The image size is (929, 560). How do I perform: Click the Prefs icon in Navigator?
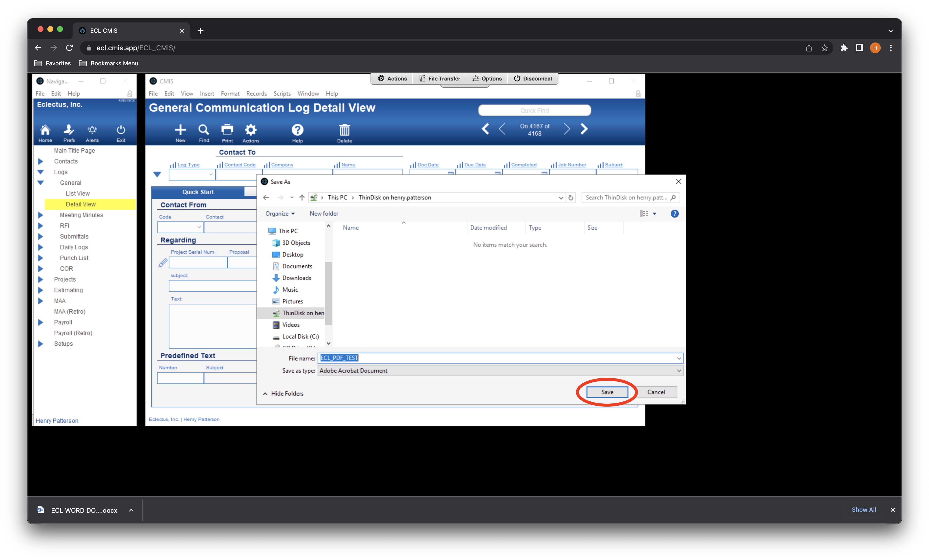(x=69, y=130)
